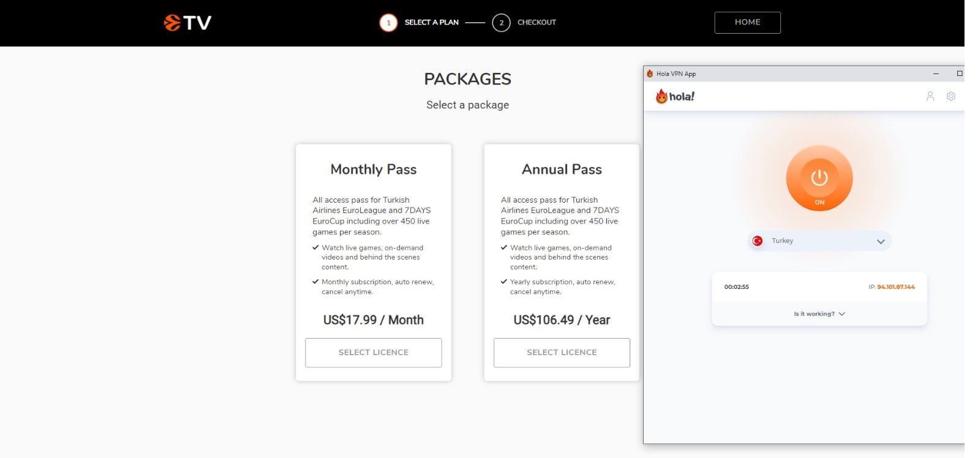The width and height of the screenshot is (980, 458).
Task: Click step 1 circle in plan stepper
Action: click(x=388, y=23)
